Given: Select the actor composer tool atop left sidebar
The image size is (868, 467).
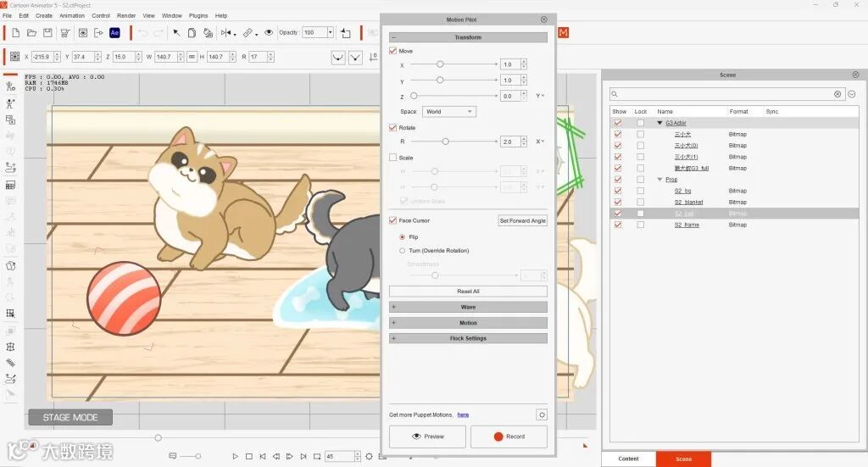Looking at the screenshot, I should pyautogui.click(x=10, y=86).
